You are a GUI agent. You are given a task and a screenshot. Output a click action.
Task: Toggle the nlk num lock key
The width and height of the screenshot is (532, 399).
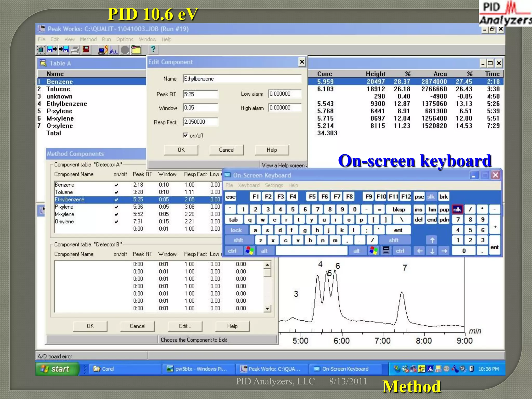tap(457, 209)
